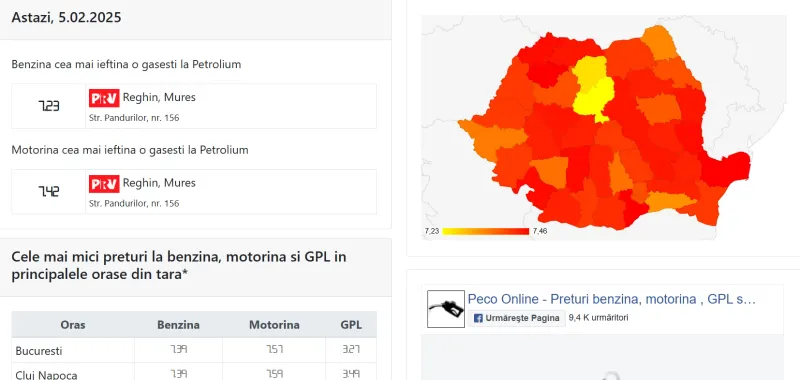The height and width of the screenshot is (380, 800).
Task: Click the 7.23 benzina price box
Action: pyautogui.click(x=49, y=106)
